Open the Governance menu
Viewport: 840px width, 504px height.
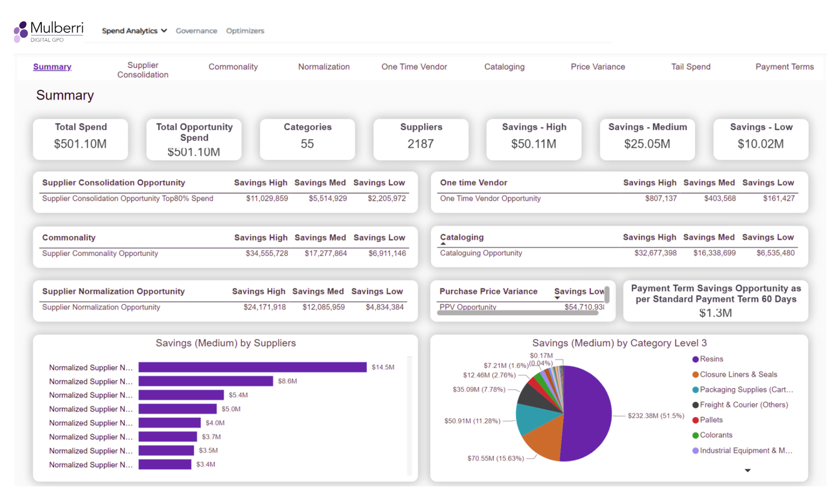196,31
